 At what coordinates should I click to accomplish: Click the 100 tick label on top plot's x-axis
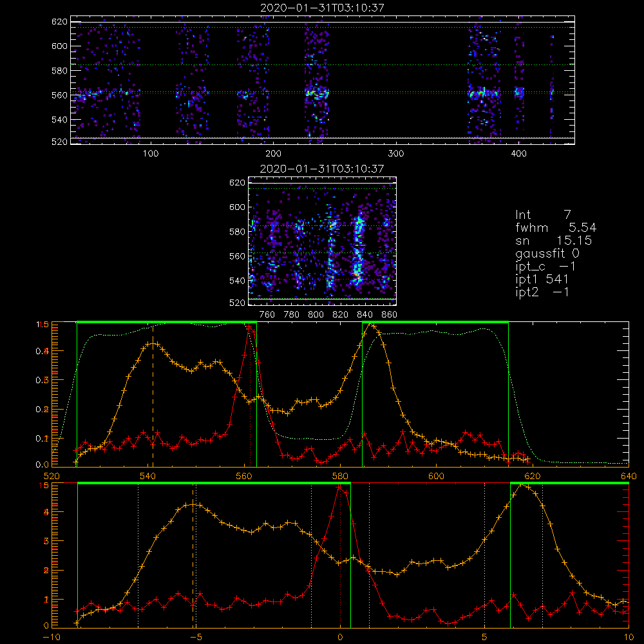point(151,154)
